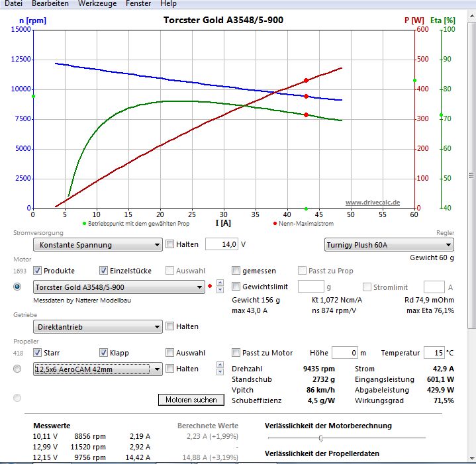Click the green operating point on the rpm axis
Image resolution: width=476 pixels, height=464 pixels.
point(33,97)
